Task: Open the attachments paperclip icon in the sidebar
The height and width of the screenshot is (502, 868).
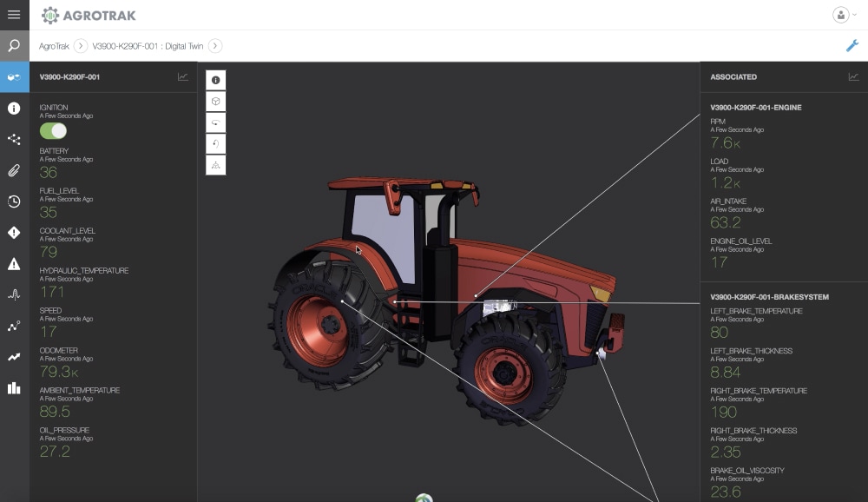Action: [x=13, y=170]
